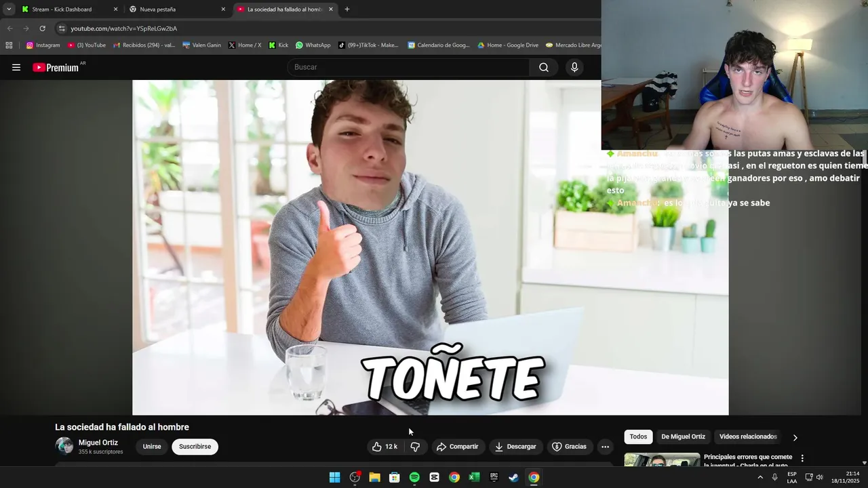Select the De Miguel Ortiz filter chip

(x=684, y=436)
